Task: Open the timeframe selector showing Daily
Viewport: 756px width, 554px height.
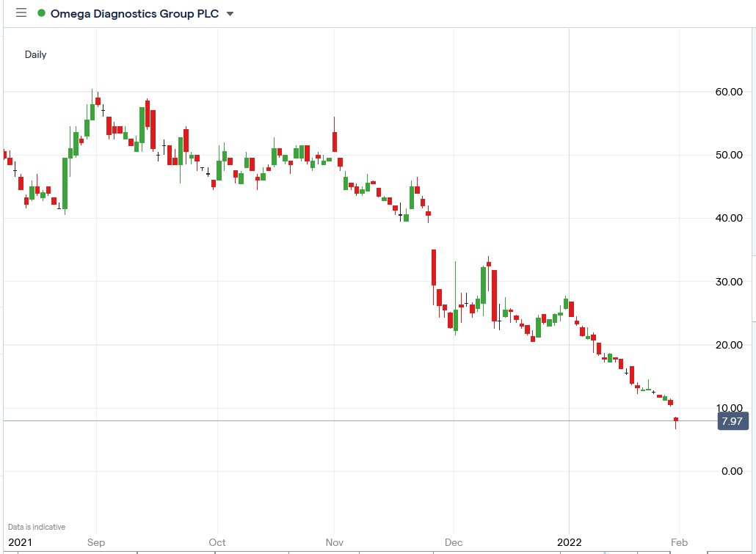Action: (x=35, y=54)
